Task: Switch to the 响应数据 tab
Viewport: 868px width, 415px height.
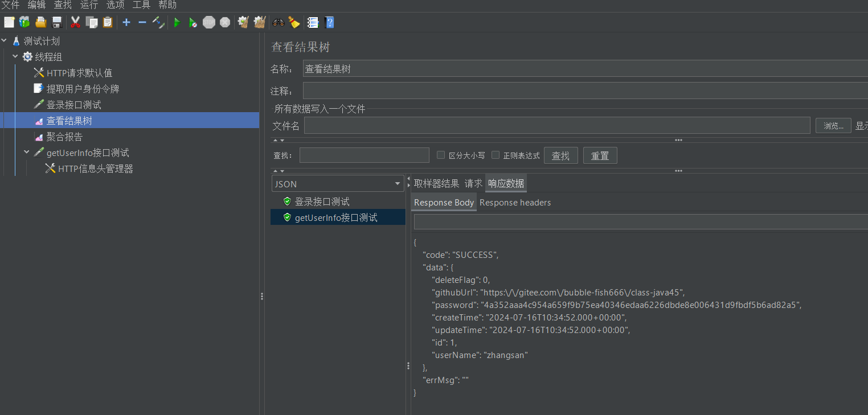Action: [x=506, y=183]
